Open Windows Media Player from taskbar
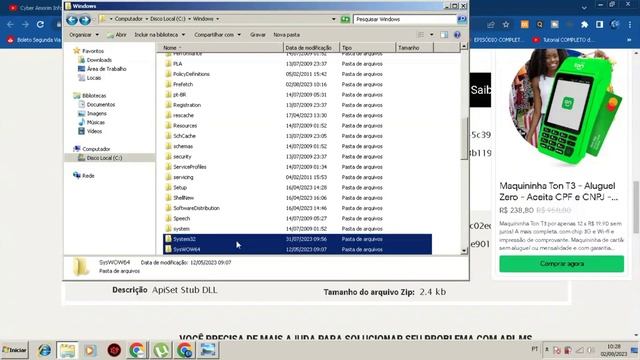 (x=90, y=350)
